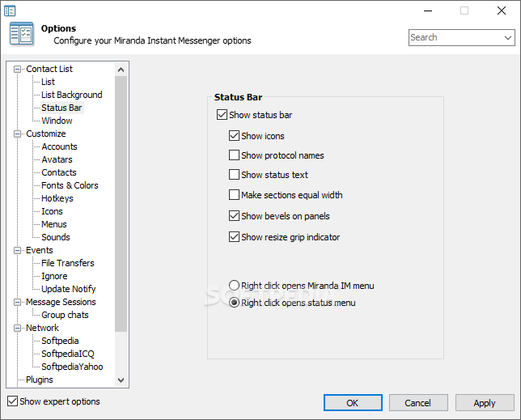Open the Avatars settings page
Image resolution: width=521 pixels, height=420 pixels.
pos(57,159)
